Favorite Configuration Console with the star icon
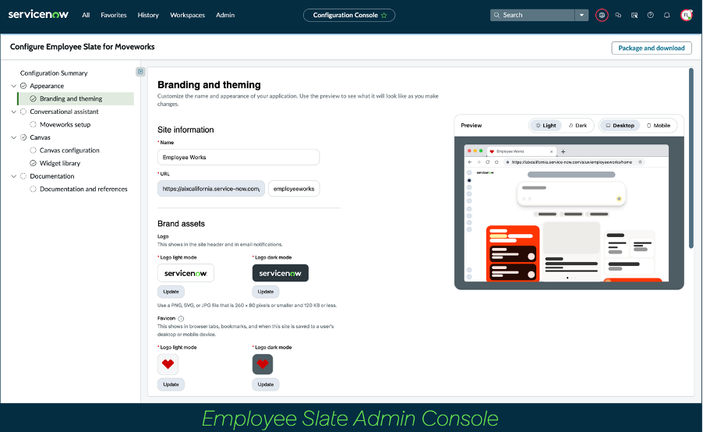The width and height of the screenshot is (703, 432). click(384, 15)
